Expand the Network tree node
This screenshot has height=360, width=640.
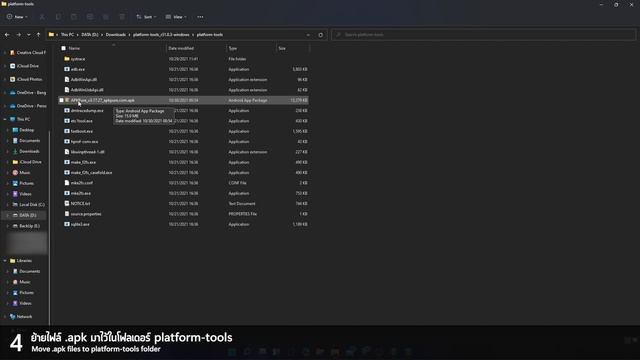coord(5,316)
